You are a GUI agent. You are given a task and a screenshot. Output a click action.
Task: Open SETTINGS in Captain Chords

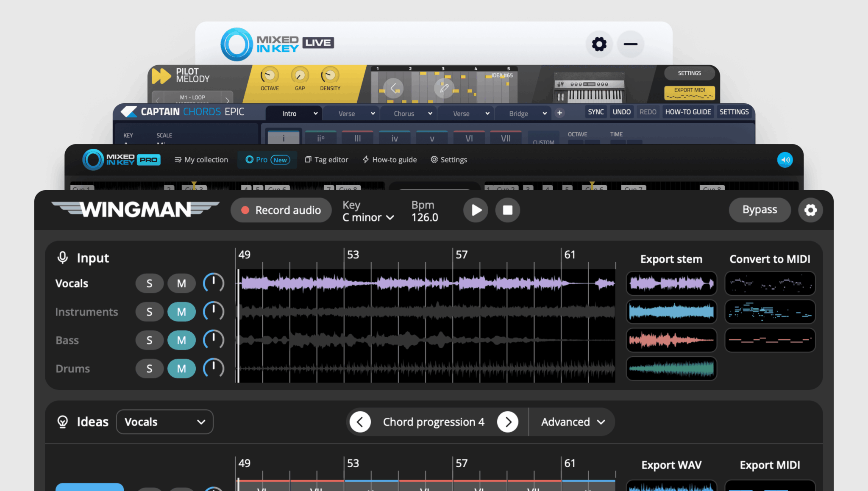click(x=734, y=112)
